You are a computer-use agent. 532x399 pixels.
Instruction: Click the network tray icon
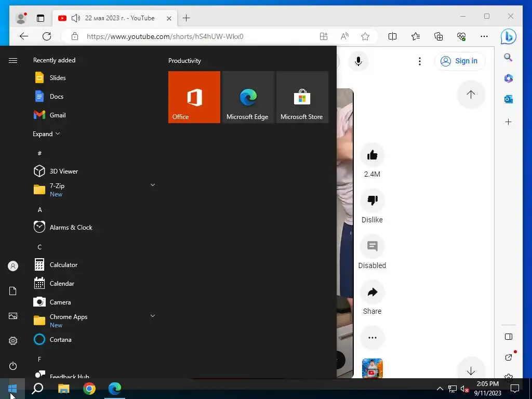(x=453, y=389)
